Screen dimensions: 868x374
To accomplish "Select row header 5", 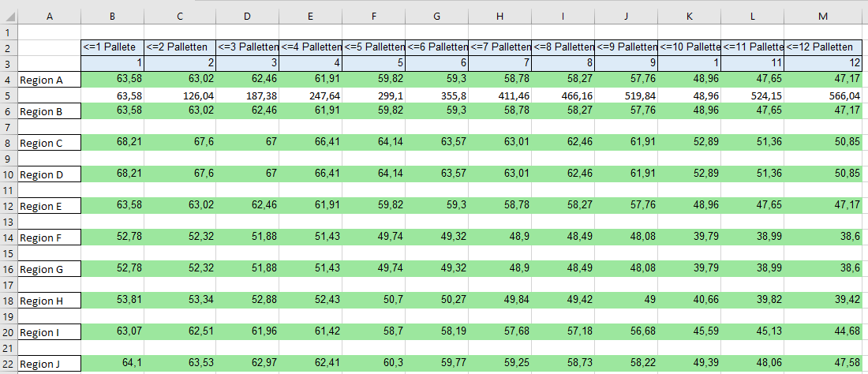I will (x=9, y=95).
